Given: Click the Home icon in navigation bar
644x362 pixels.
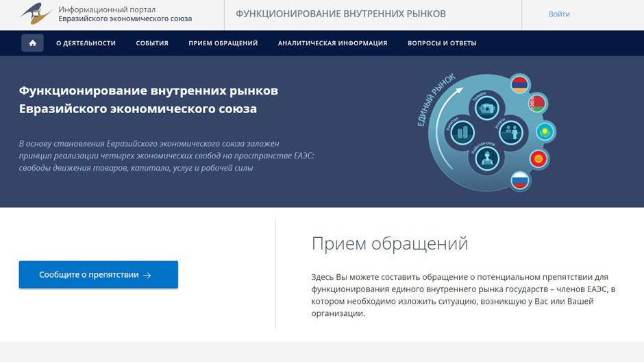Looking at the screenshot, I should [32, 43].
